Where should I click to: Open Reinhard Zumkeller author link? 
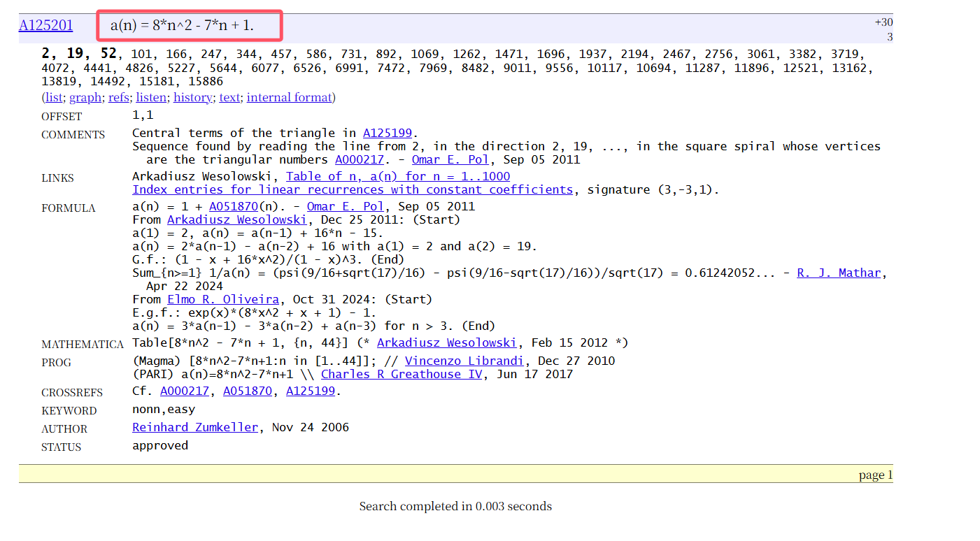(x=195, y=428)
